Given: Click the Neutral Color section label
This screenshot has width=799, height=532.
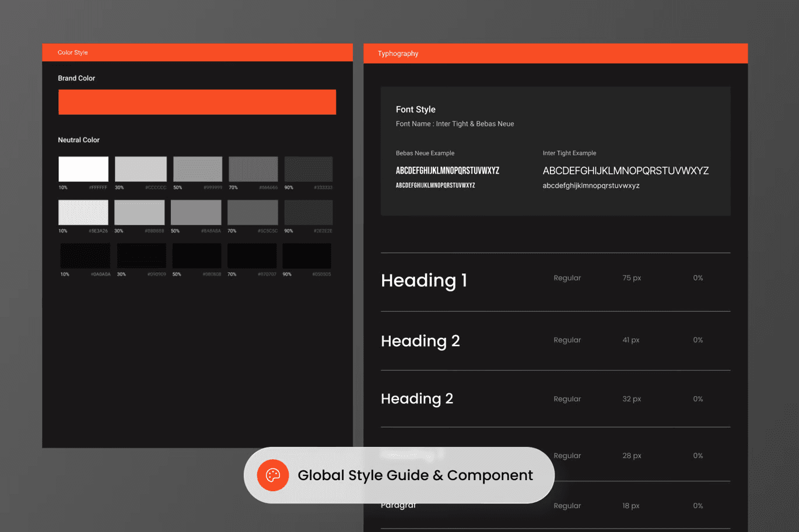Looking at the screenshot, I should tap(79, 140).
